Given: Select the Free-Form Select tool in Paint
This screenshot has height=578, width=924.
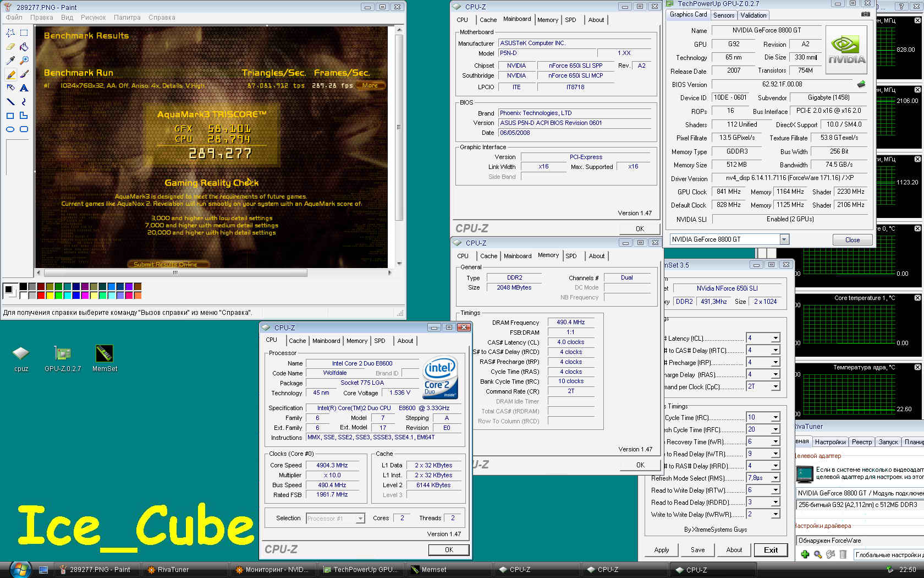Looking at the screenshot, I should coord(10,32).
